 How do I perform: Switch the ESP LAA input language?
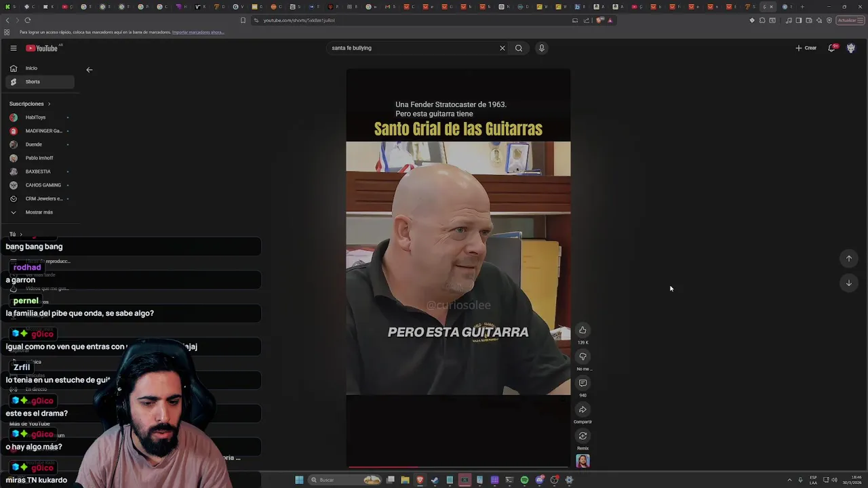click(813, 480)
